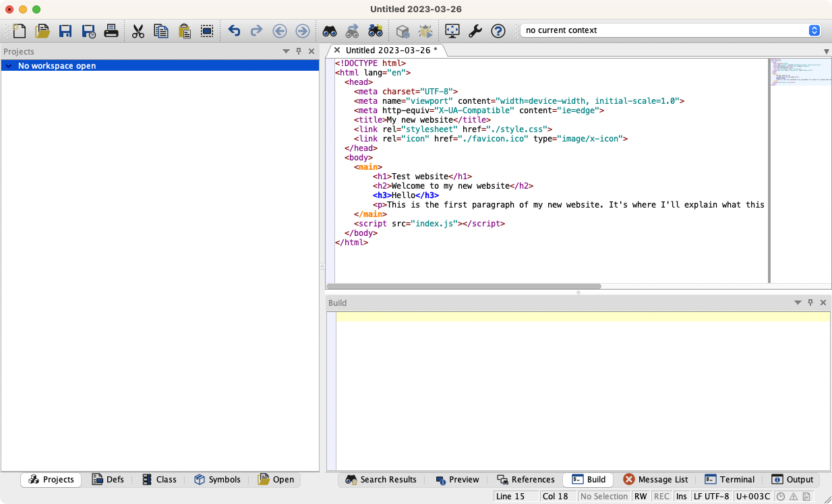The image size is (832, 504).
Task: Pin the Projects panel
Action: tap(299, 51)
